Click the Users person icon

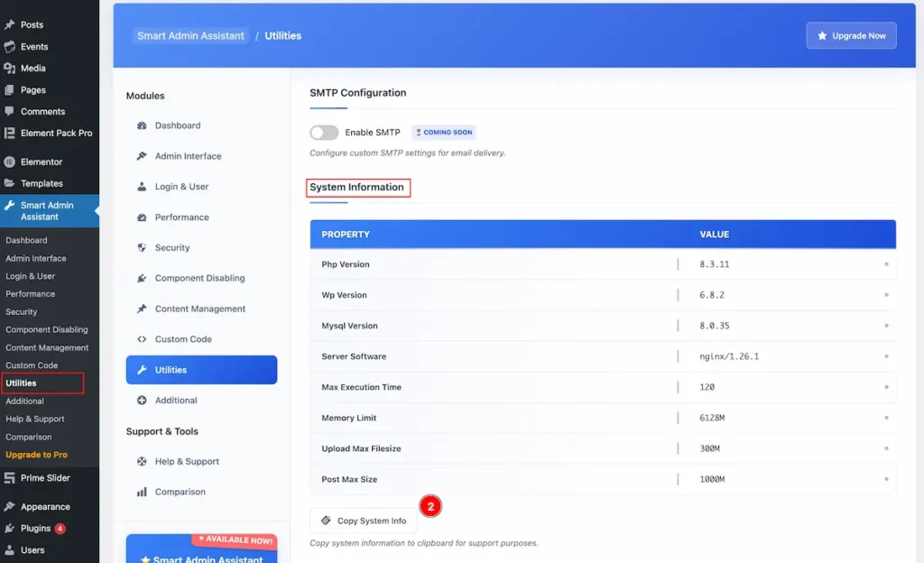pos(9,550)
